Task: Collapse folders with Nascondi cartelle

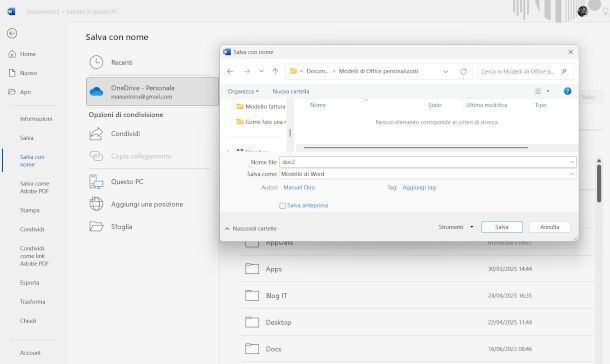Action: point(251,229)
